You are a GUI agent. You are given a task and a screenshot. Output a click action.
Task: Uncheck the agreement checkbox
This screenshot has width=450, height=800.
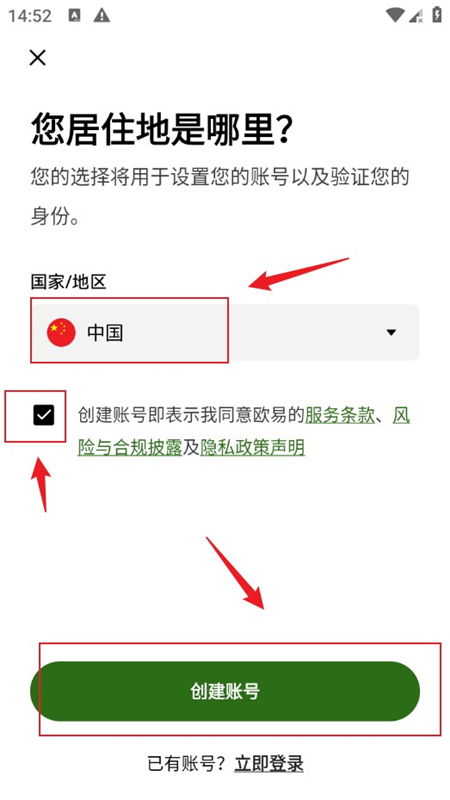point(44,416)
